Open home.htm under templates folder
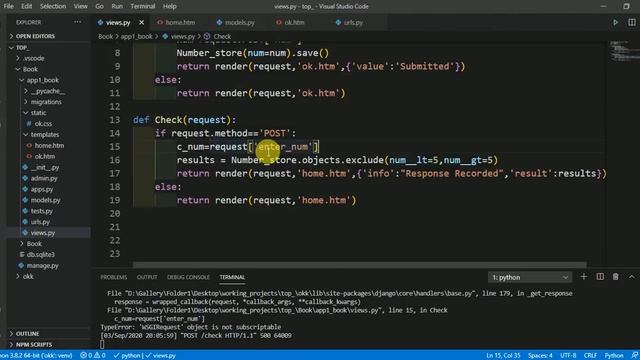This screenshot has width=640, height=360. [48, 145]
